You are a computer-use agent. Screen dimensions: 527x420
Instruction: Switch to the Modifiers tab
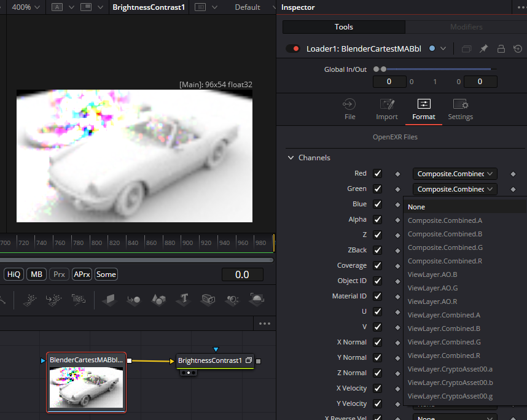(x=466, y=27)
